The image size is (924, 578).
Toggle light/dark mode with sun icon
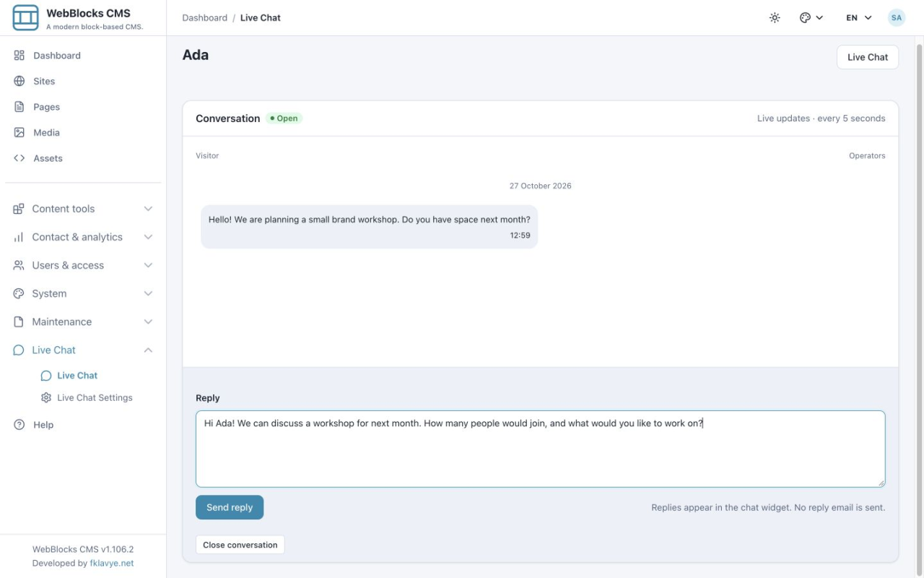(775, 17)
